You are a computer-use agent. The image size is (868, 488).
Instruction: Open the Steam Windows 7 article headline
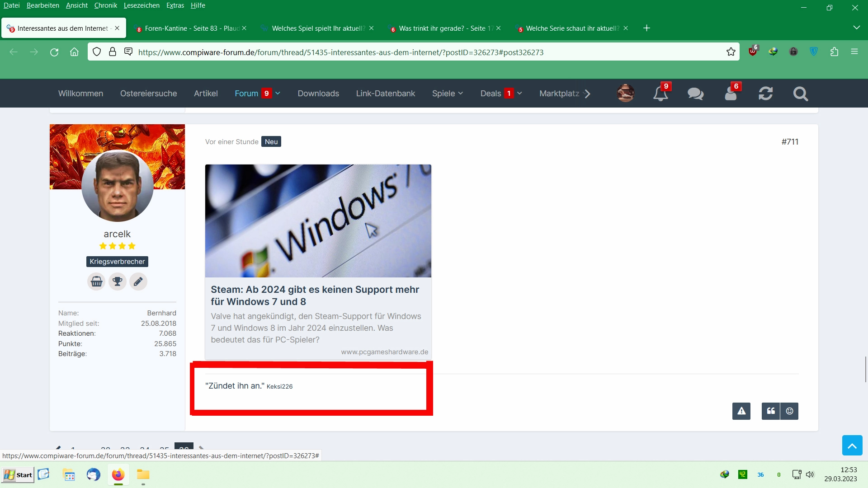[315, 296]
